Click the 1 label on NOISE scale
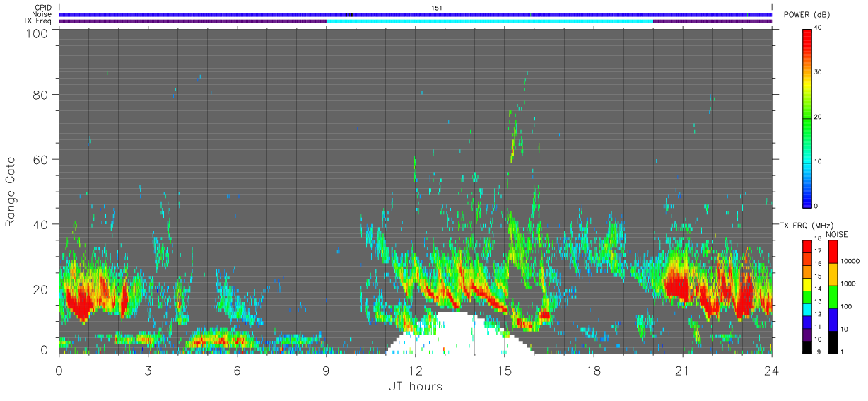The image size is (868, 401). (843, 352)
